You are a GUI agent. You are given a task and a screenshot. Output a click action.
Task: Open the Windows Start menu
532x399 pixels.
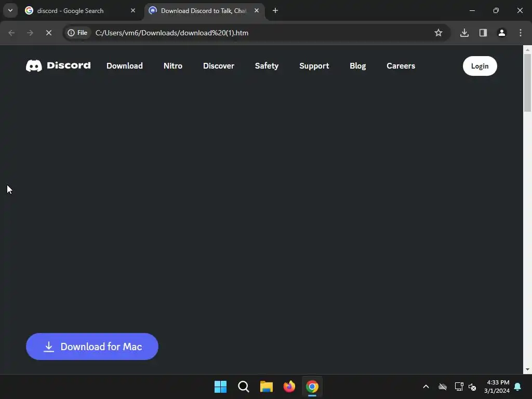[220, 387]
